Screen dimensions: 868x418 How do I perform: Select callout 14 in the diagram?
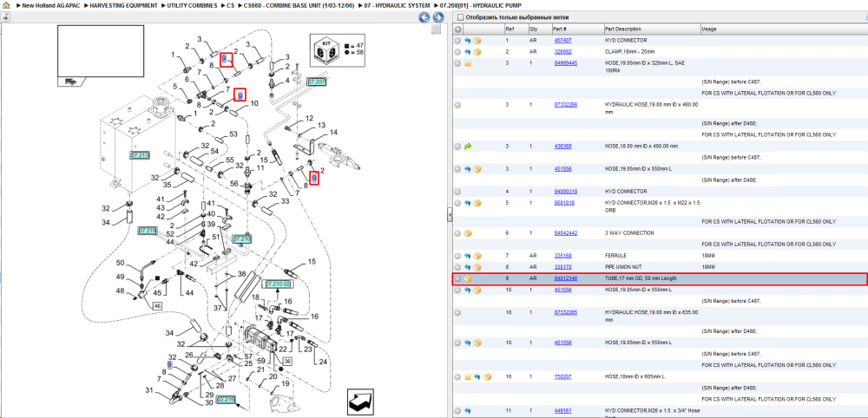pyautogui.click(x=333, y=132)
